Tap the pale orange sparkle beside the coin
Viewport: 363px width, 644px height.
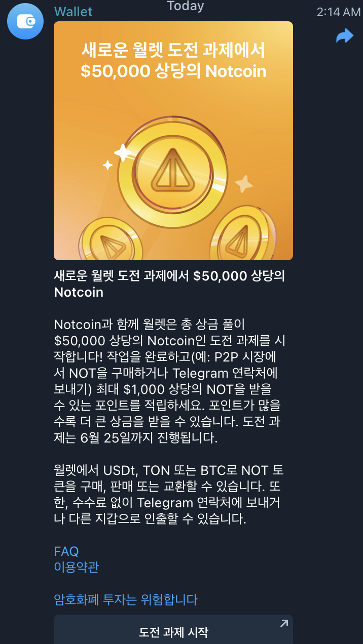point(244,184)
